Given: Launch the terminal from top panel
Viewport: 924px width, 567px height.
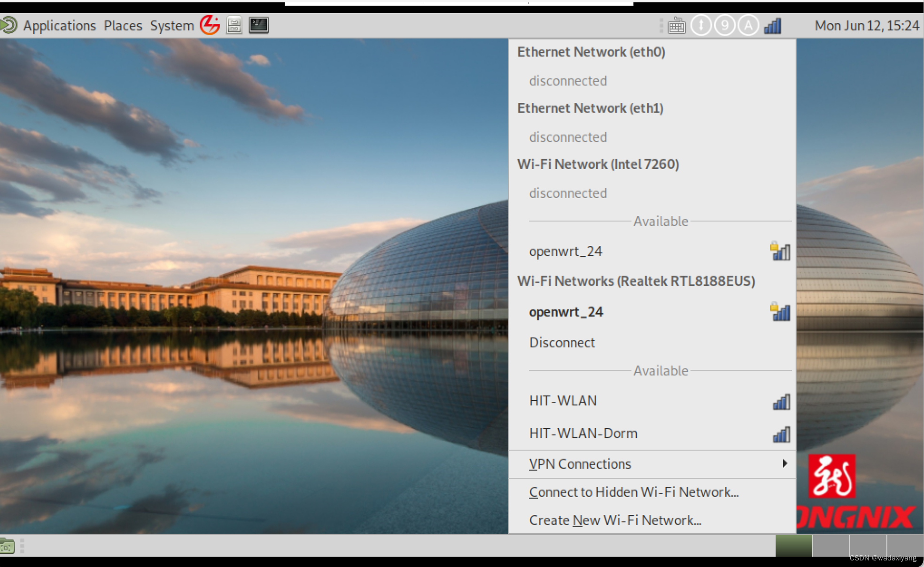Looking at the screenshot, I should pyautogui.click(x=258, y=25).
